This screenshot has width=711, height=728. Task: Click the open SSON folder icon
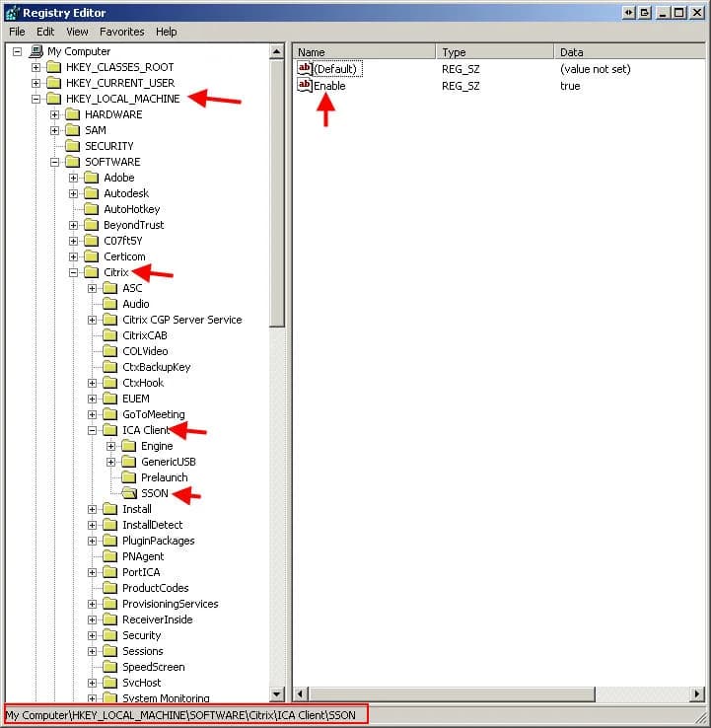click(129, 493)
